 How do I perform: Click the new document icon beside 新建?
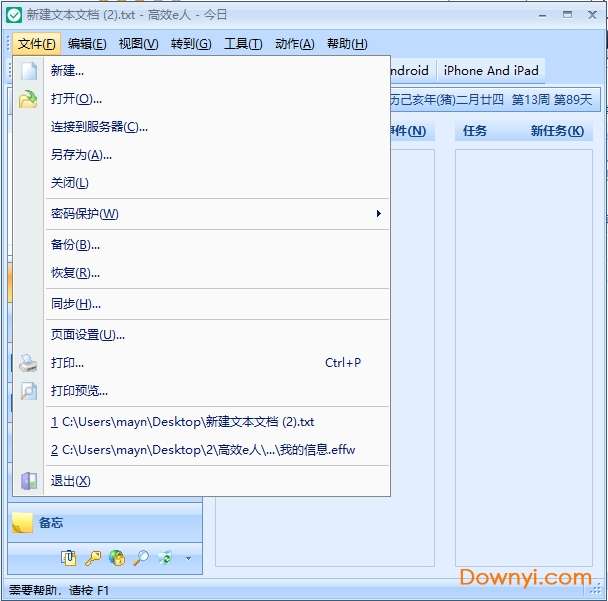click(29, 71)
